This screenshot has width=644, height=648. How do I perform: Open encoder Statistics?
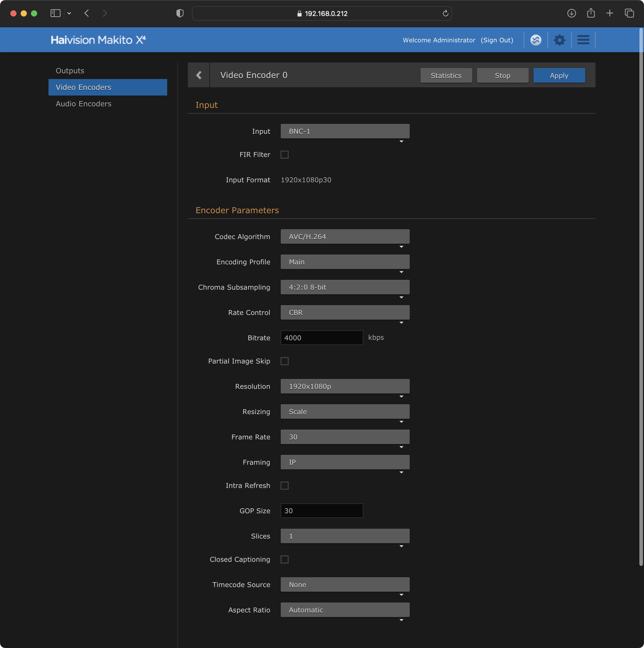[x=446, y=75]
